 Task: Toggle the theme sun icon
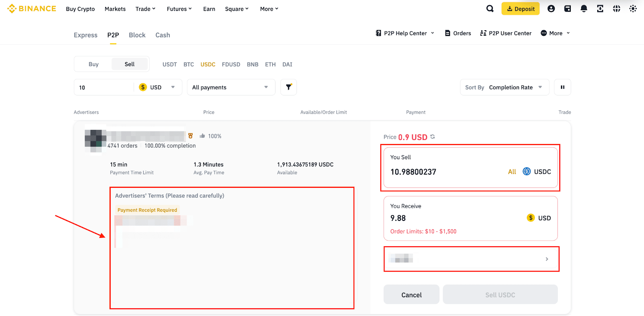(x=633, y=8)
